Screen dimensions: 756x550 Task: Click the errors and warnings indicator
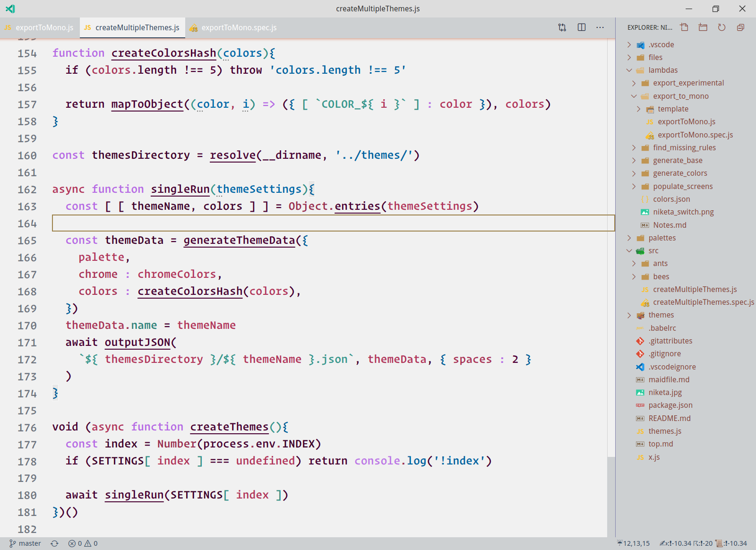point(83,543)
